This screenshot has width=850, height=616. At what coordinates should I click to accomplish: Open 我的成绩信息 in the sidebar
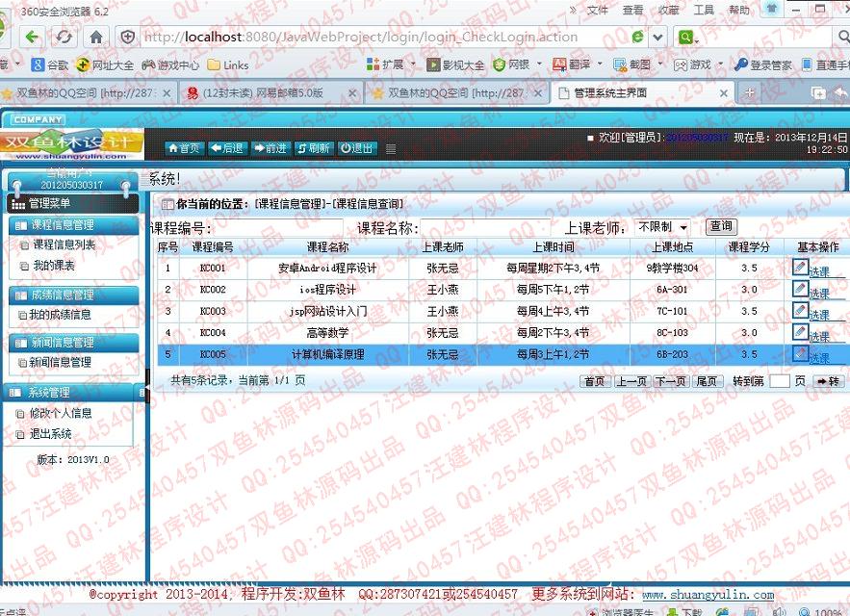click(x=60, y=315)
